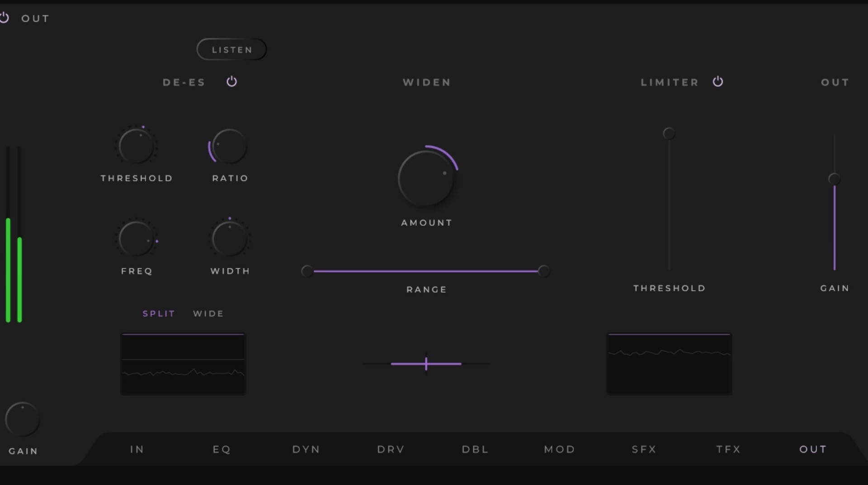The width and height of the screenshot is (868, 485).
Task: Click the Out Gain slider handle
Action: tap(834, 179)
